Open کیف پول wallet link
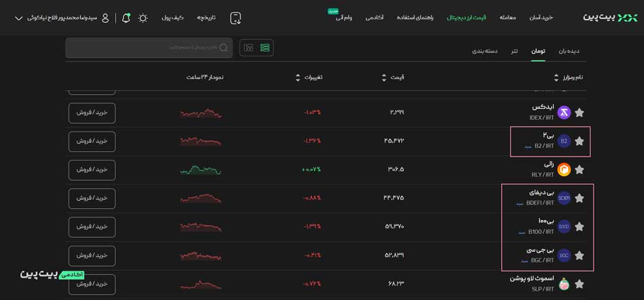Screen dimensions: 644x300 pyautogui.click(x=173, y=18)
